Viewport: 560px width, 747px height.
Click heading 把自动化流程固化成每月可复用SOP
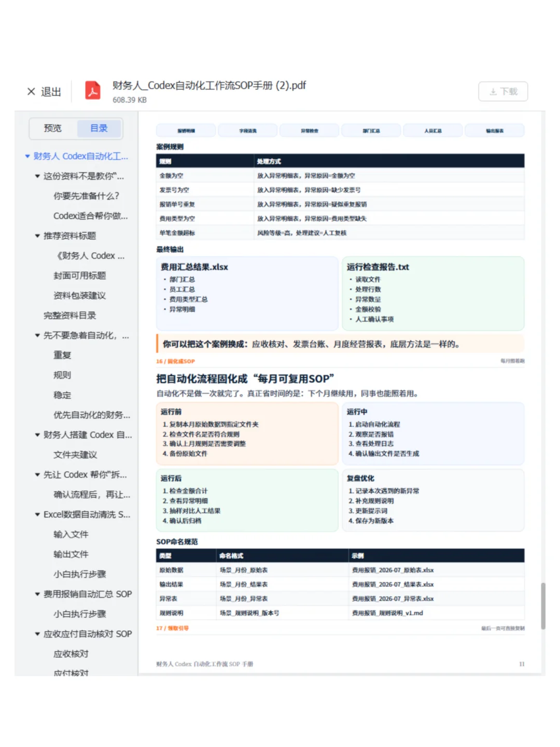(245, 379)
